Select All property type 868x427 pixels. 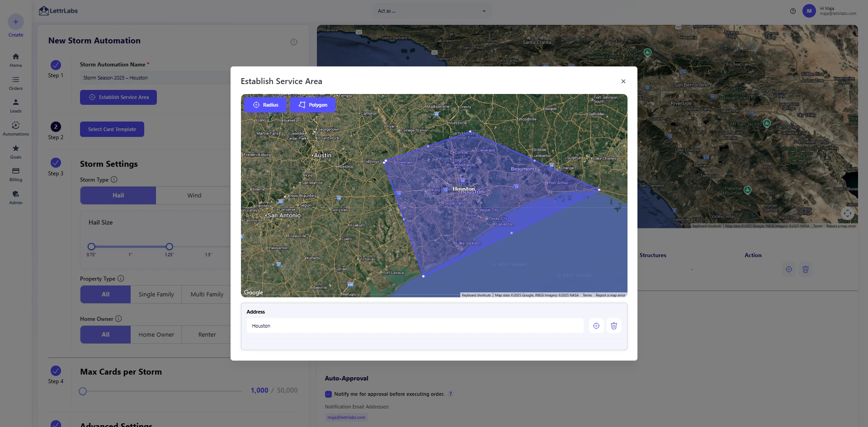[105, 294]
